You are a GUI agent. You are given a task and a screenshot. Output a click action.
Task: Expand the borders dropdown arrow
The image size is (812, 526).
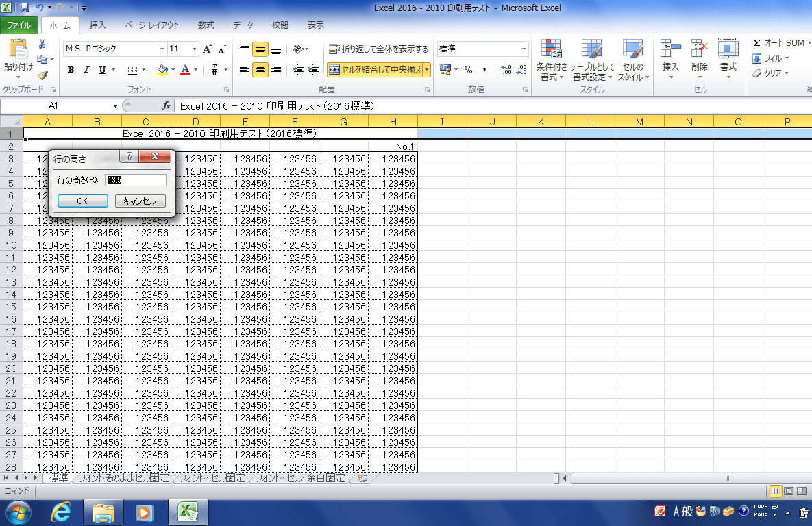(x=143, y=69)
